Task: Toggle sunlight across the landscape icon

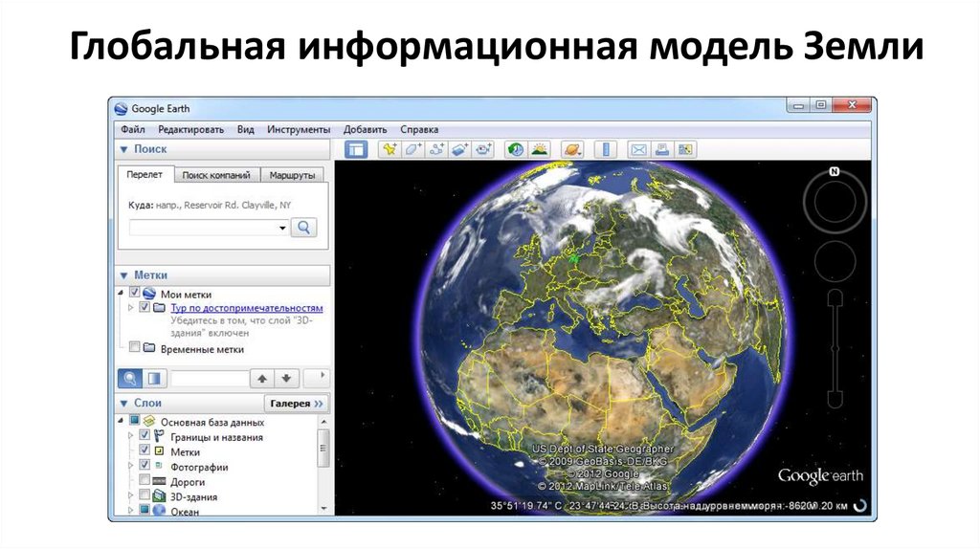Action: tap(540, 149)
